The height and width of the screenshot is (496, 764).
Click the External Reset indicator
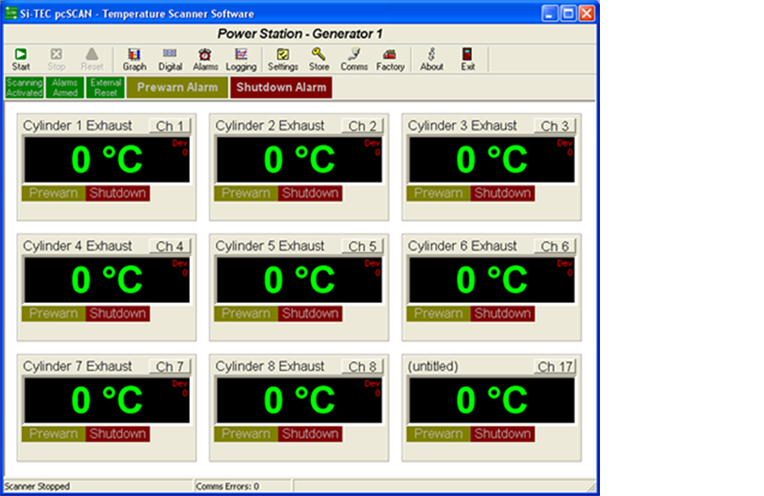pyautogui.click(x=105, y=88)
